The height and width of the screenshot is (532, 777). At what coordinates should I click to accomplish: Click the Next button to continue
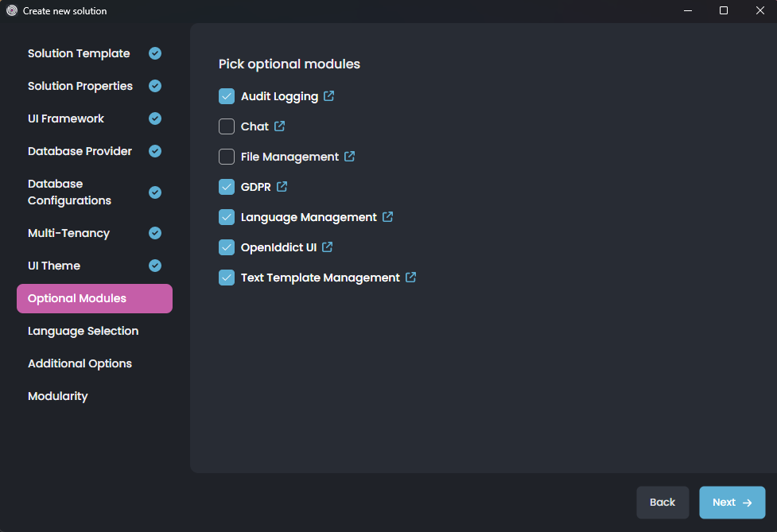point(732,502)
